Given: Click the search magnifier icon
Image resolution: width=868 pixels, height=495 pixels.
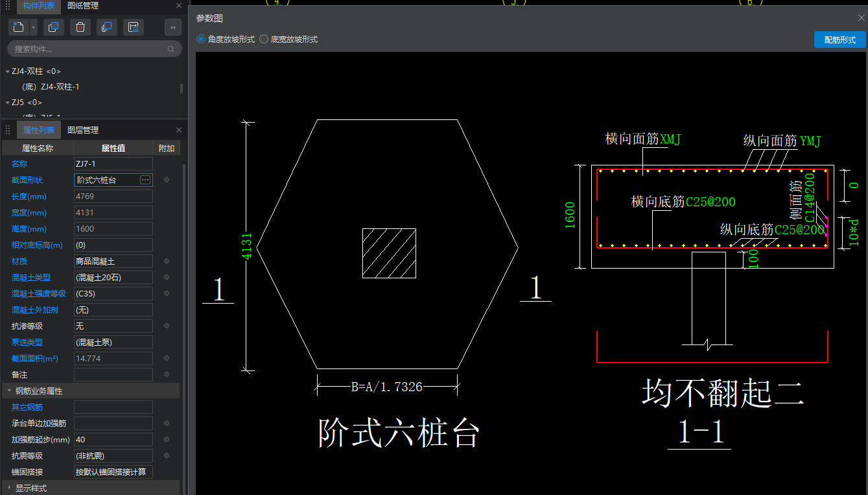Looking at the screenshot, I should click(171, 49).
